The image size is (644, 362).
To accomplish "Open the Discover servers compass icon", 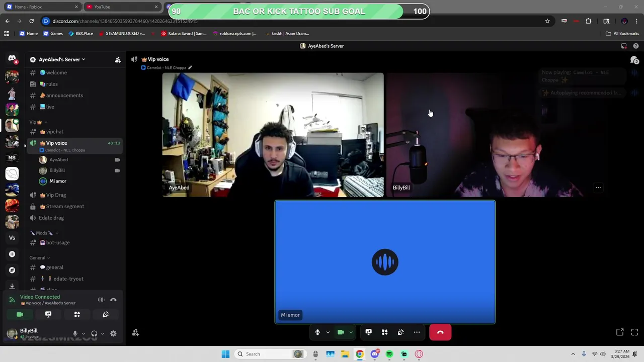I will [x=12, y=270].
